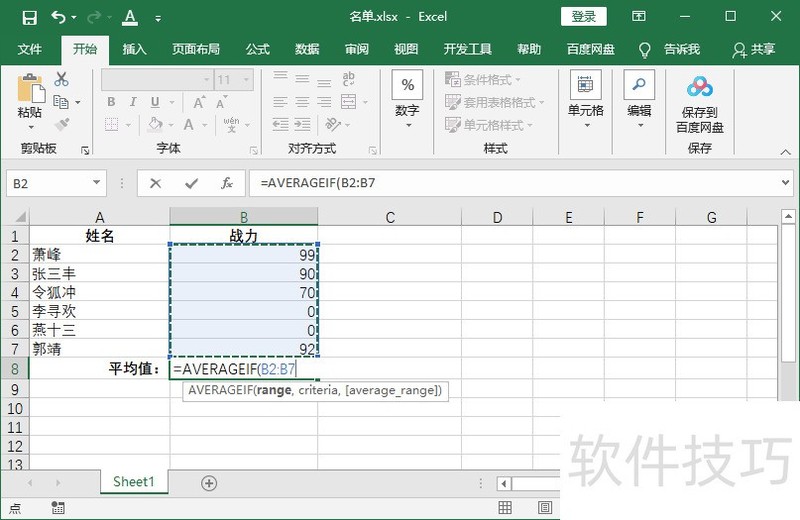The height and width of the screenshot is (520, 800).
Task: Switch to 开发工具 tab
Action: (468, 49)
